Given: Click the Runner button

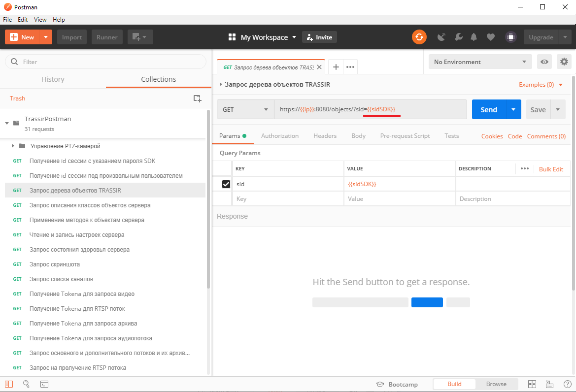Looking at the screenshot, I should (x=107, y=37).
